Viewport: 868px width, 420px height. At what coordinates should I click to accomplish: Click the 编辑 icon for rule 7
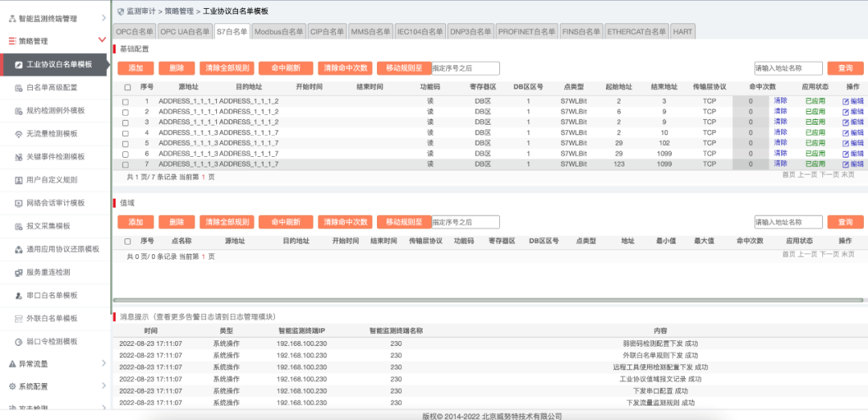point(845,165)
